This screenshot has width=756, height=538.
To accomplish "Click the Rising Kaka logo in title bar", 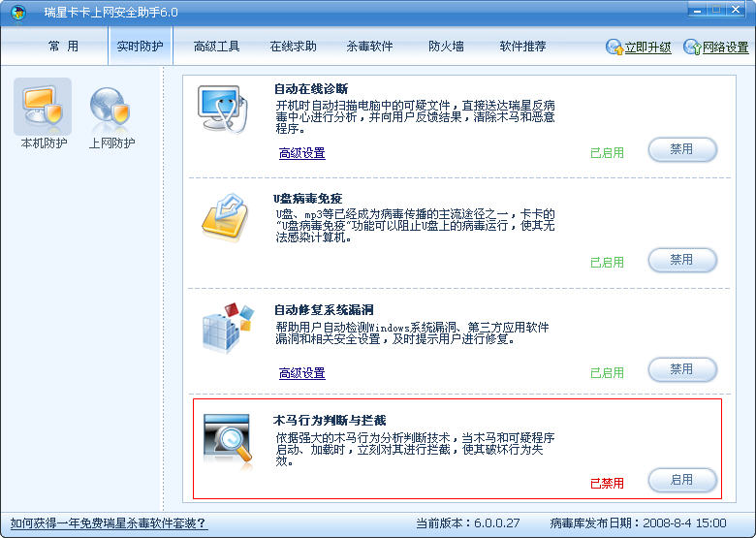I will (18, 12).
